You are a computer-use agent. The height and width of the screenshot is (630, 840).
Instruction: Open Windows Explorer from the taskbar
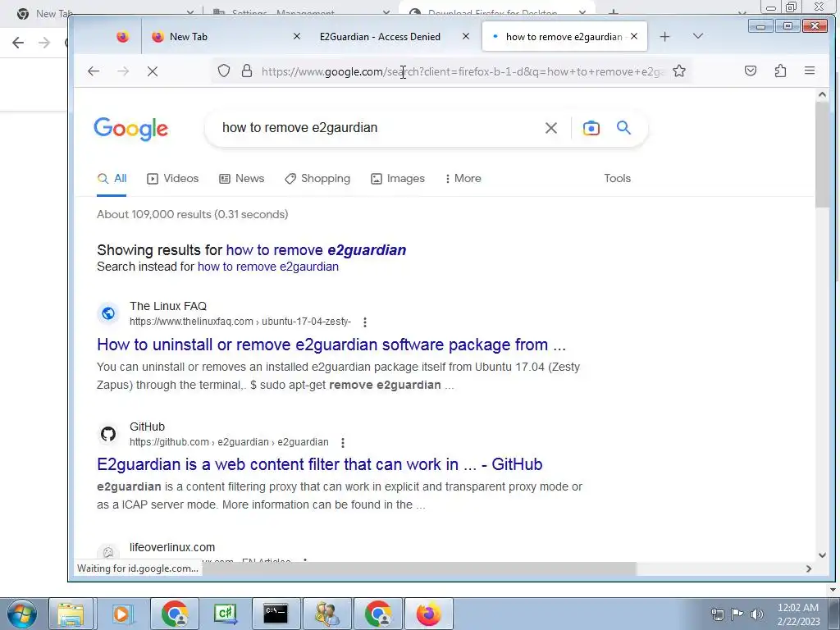pos(71,614)
